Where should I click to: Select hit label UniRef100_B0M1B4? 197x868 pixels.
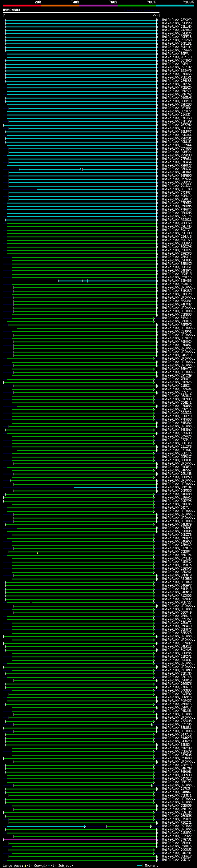point(177,487)
